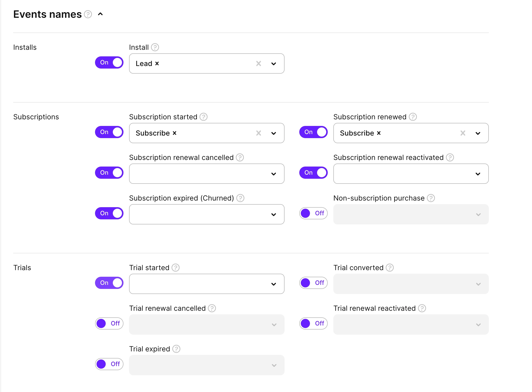Click Subscription renewed help icon

413,117
